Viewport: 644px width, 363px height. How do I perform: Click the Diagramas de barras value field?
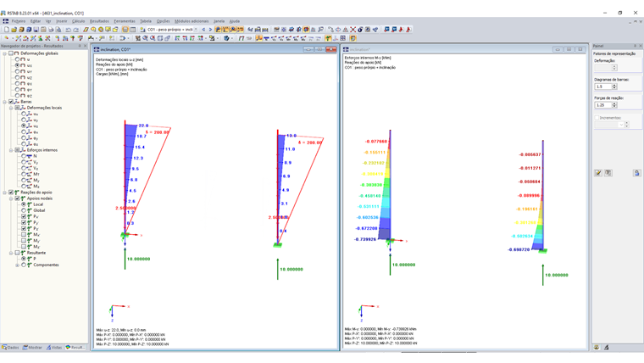[603, 87]
